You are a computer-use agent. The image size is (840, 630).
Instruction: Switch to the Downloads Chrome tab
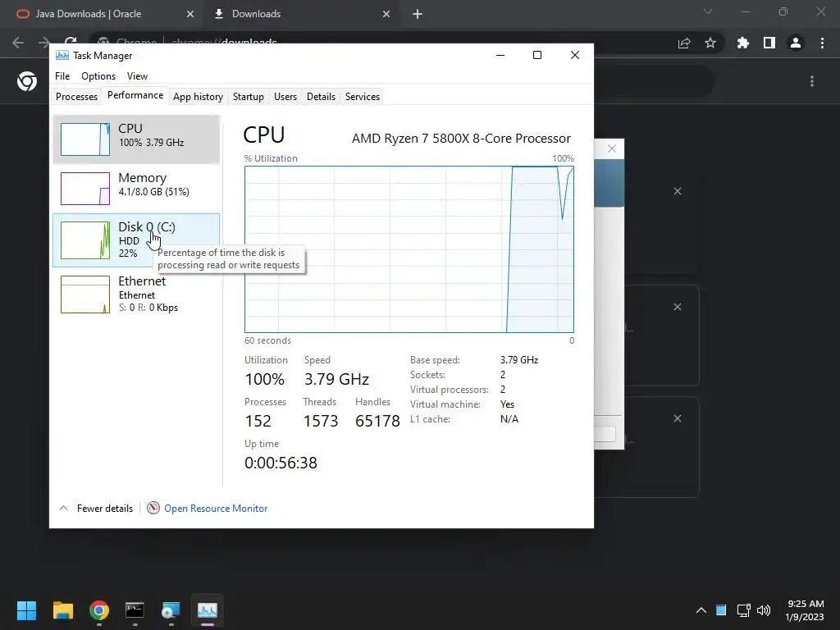302,14
